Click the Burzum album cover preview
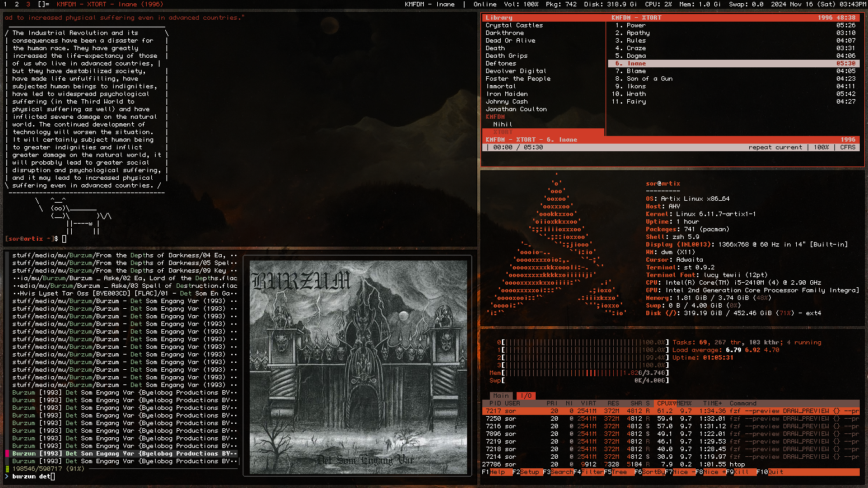Image resolution: width=868 pixels, height=488 pixels. point(358,367)
